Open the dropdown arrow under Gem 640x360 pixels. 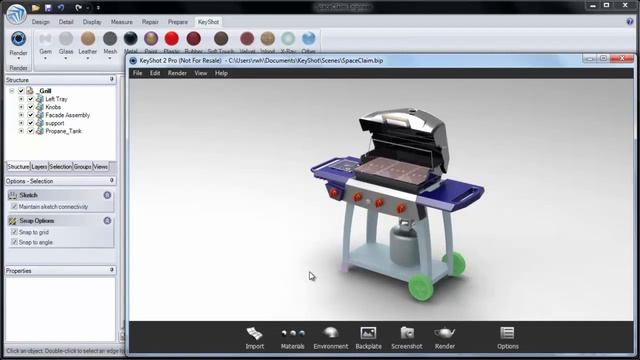(x=45, y=58)
